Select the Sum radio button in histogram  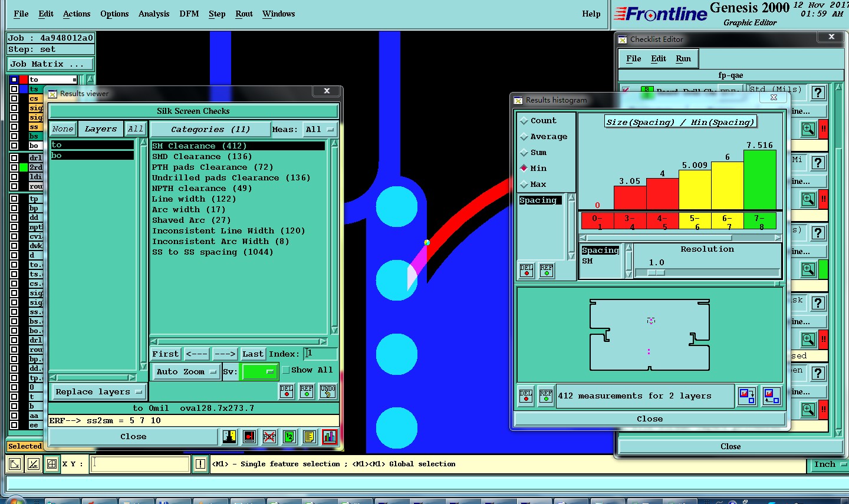[x=524, y=152]
